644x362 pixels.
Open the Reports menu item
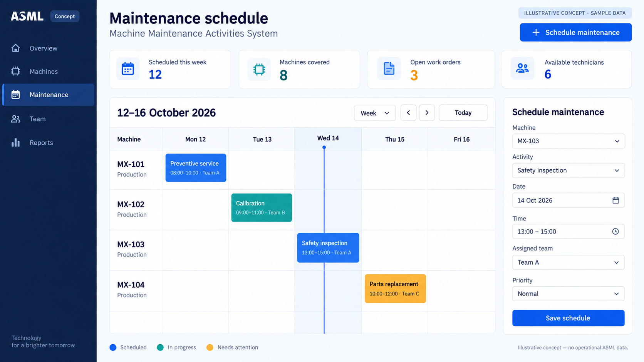pos(48,143)
